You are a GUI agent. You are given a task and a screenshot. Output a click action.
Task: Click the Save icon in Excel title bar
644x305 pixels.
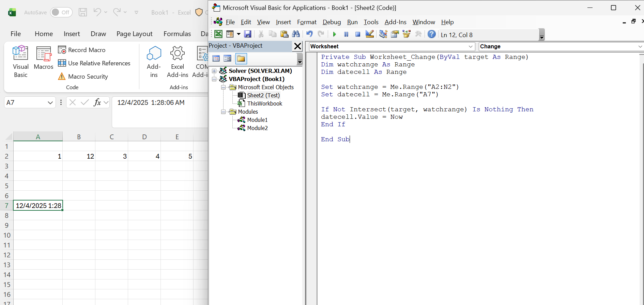[83, 12]
